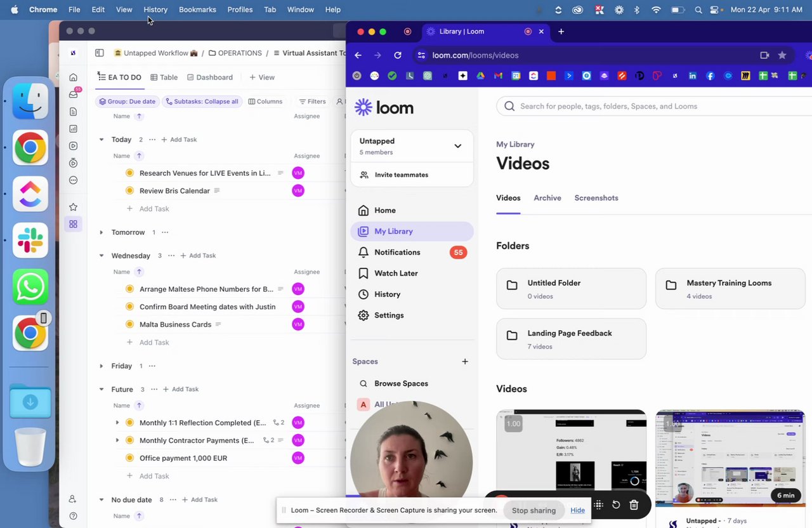Screen dimensions: 812x528
Task: Reload the Loom page
Action: (x=398, y=55)
